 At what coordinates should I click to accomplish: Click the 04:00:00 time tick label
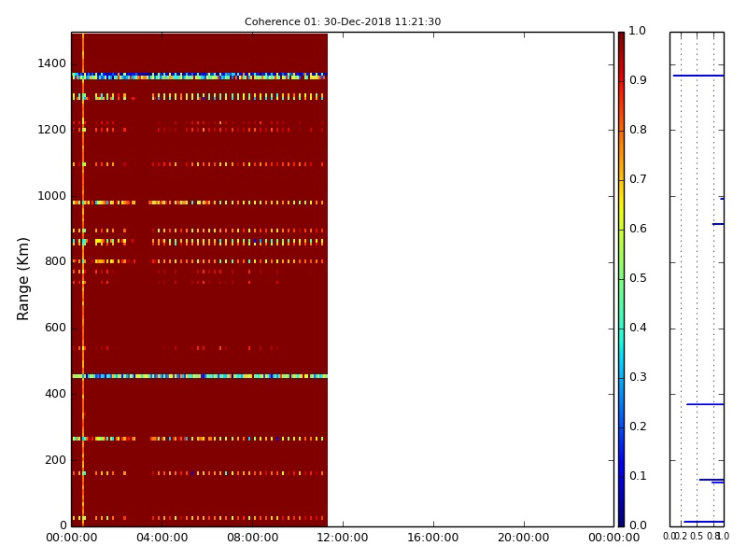(x=162, y=539)
